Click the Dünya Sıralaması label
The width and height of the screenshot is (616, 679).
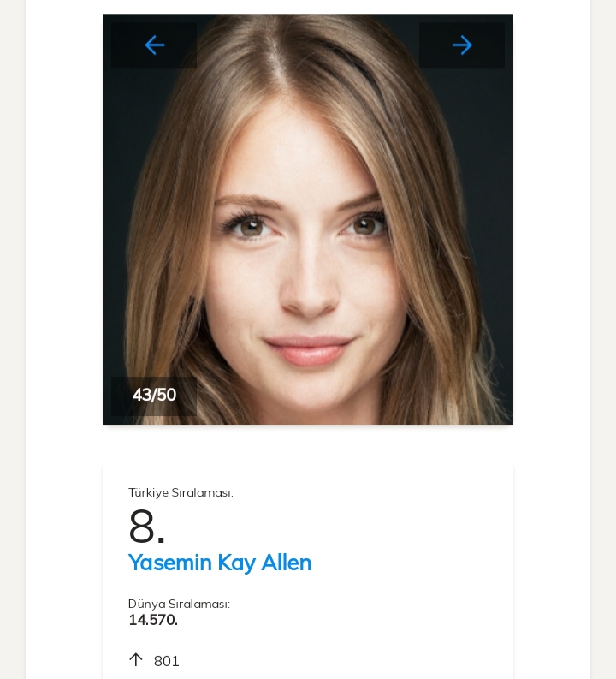tap(179, 604)
